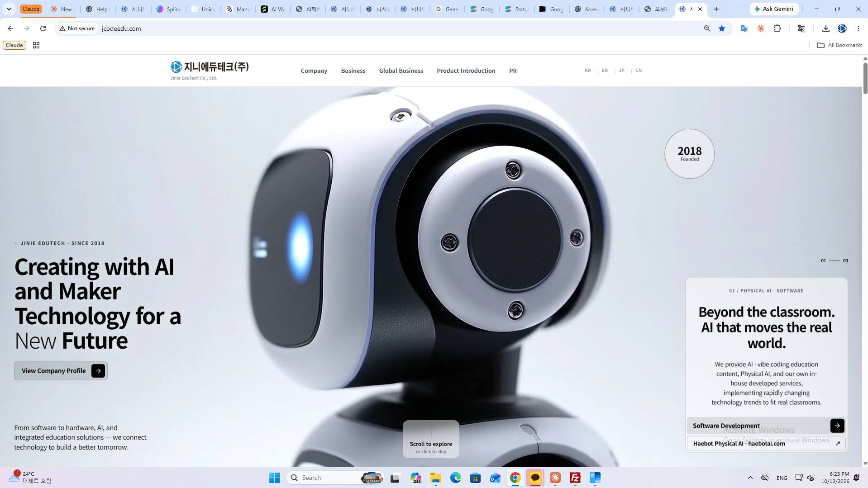Open the Claude bookmark button

point(14,45)
